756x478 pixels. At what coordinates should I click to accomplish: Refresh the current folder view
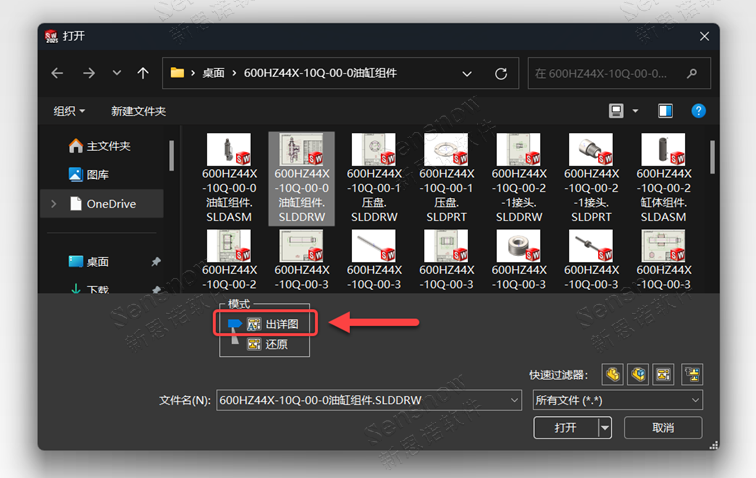500,73
